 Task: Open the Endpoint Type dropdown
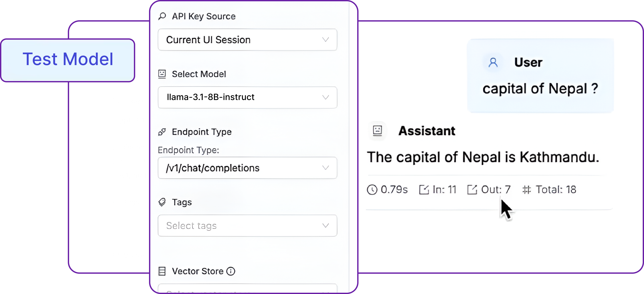(247, 168)
